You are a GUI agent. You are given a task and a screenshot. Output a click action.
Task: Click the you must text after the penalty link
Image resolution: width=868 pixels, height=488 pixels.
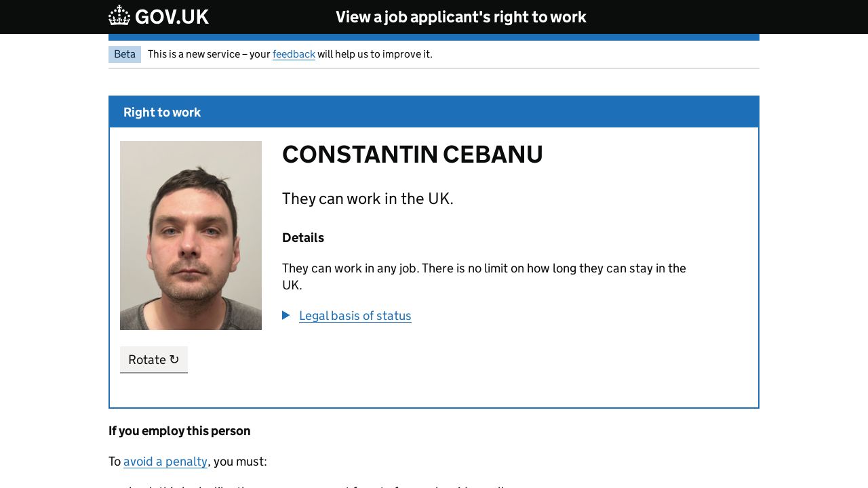coord(239,462)
